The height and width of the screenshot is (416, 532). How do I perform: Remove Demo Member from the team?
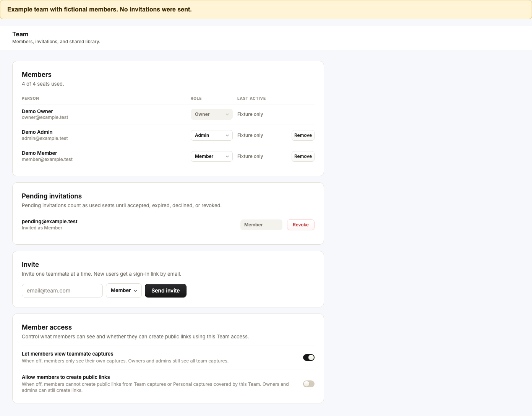[x=303, y=156]
